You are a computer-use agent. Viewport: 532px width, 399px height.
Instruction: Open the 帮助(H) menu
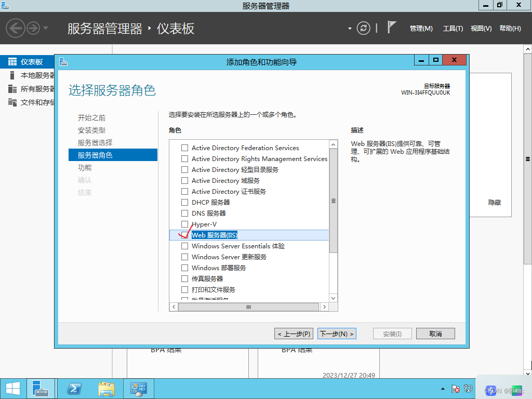pyautogui.click(x=510, y=29)
